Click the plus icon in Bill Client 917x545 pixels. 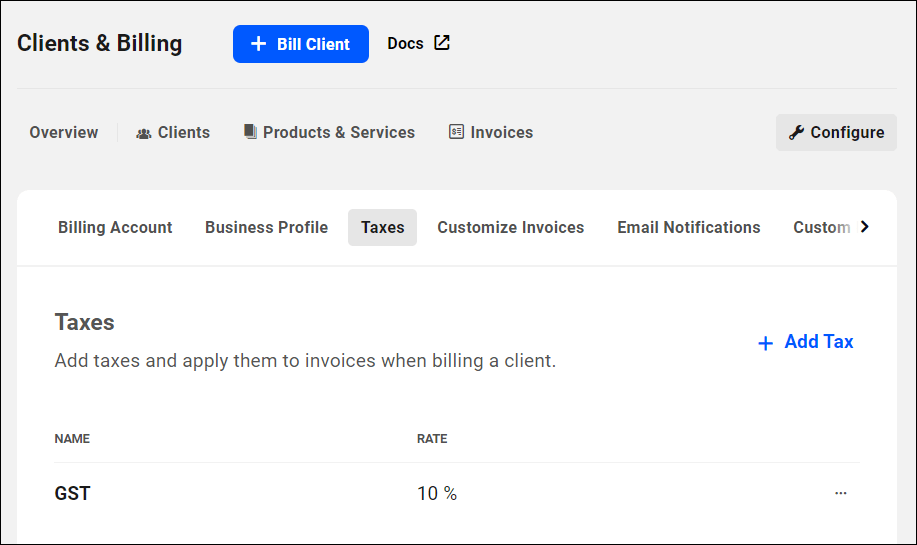pos(259,44)
